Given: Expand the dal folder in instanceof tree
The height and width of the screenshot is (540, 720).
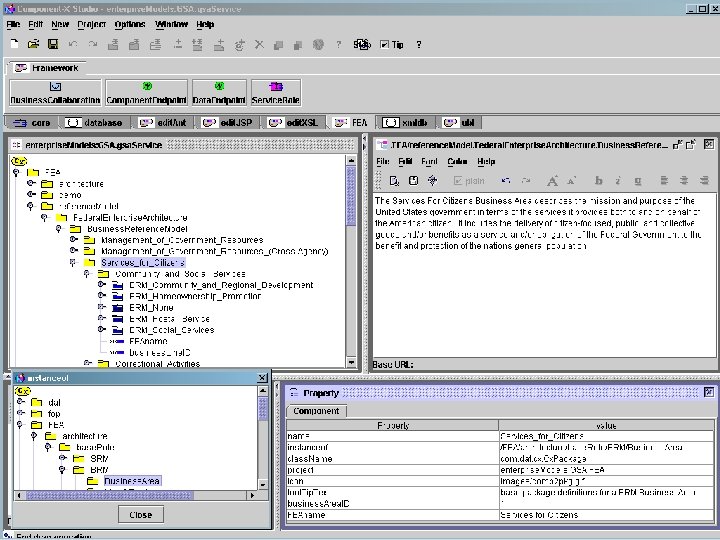Looking at the screenshot, I should coord(20,402).
